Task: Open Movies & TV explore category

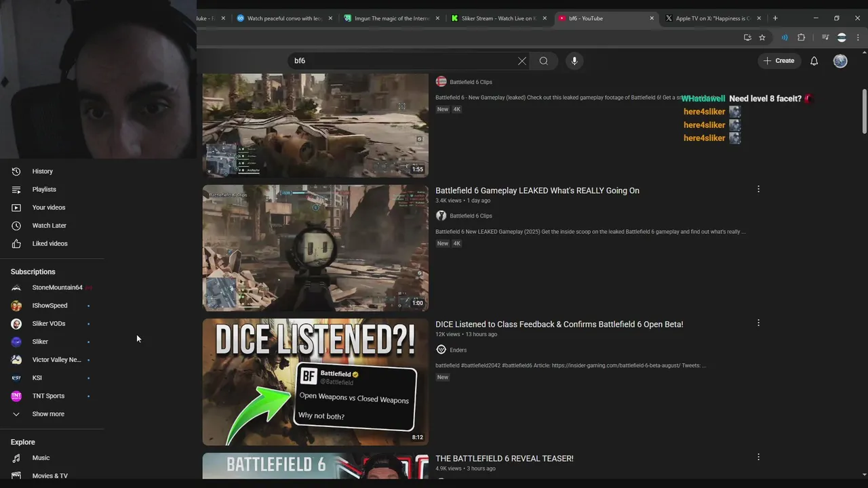Action: [x=52, y=476]
